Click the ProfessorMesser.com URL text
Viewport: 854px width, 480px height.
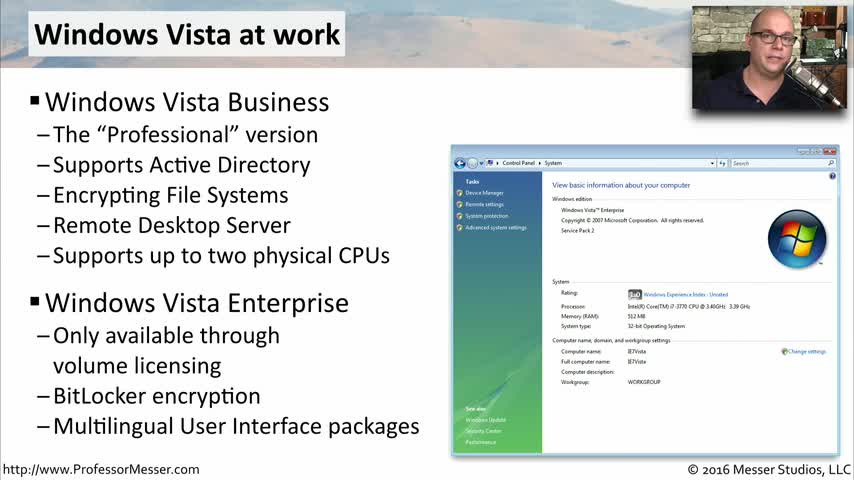click(x=101, y=469)
